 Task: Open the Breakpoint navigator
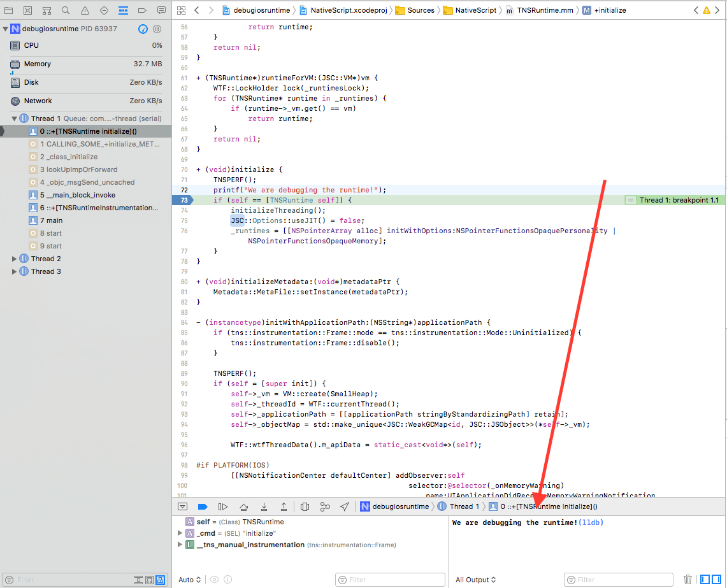pyautogui.click(x=141, y=10)
